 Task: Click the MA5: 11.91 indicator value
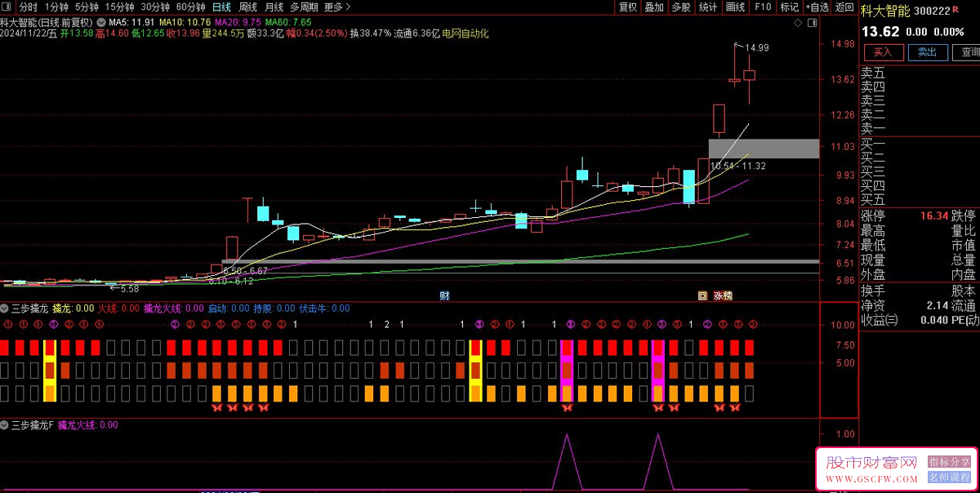131,22
